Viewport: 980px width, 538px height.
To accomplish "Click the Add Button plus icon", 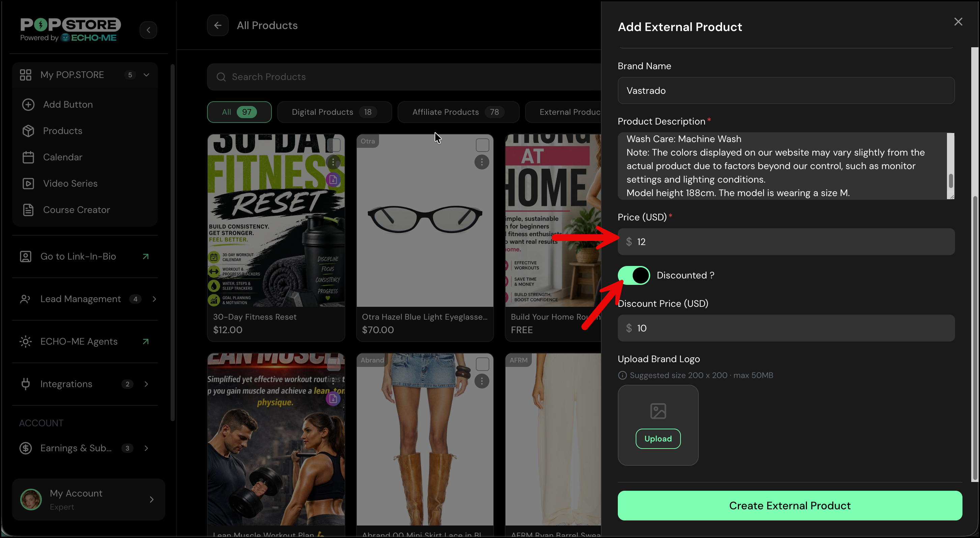I will click(x=28, y=104).
